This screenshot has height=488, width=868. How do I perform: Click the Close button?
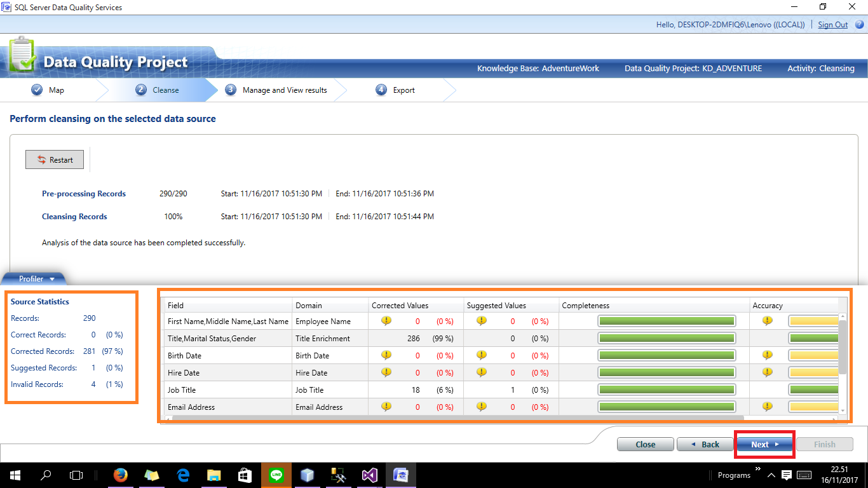645,444
